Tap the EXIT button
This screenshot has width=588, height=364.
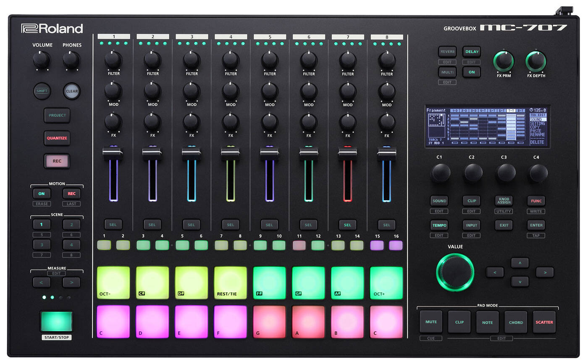click(x=504, y=225)
